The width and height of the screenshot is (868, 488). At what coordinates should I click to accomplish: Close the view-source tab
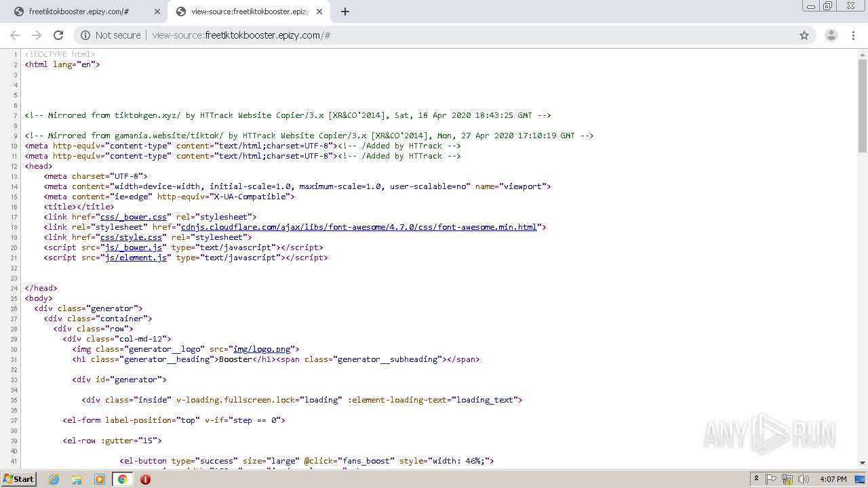(320, 12)
